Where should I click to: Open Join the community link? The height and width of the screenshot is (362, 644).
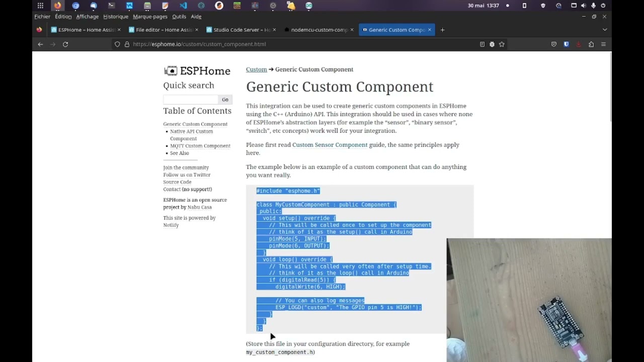tap(186, 167)
